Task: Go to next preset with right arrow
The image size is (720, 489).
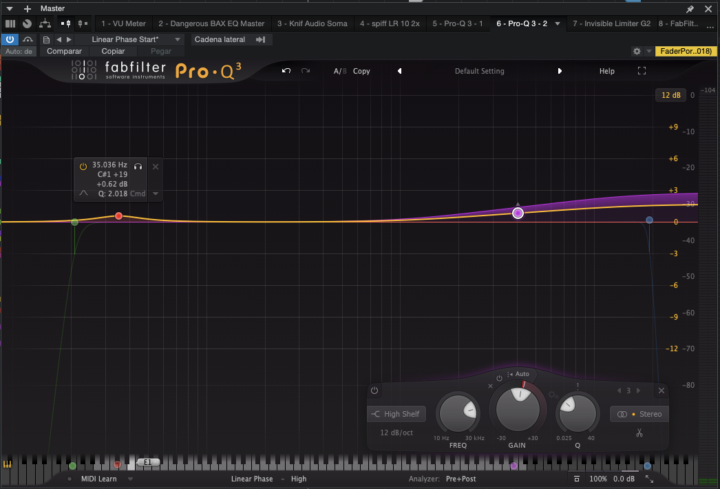Action: 69,39
